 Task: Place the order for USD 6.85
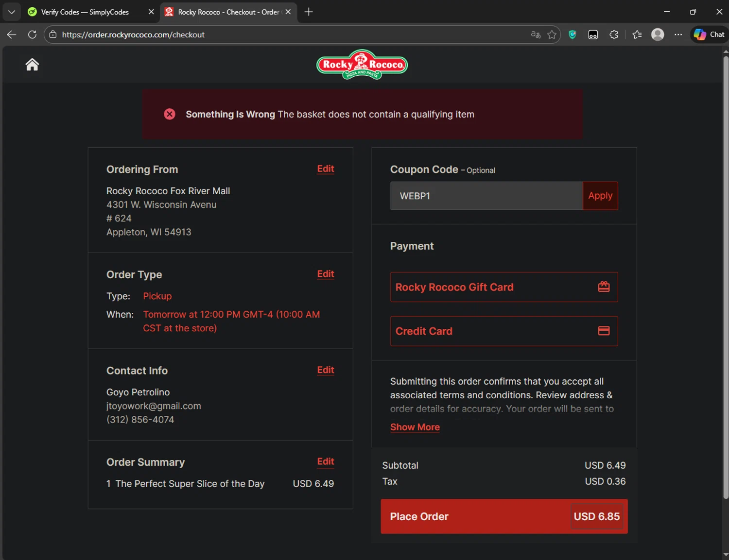pyautogui.click(x=504, y=516)
